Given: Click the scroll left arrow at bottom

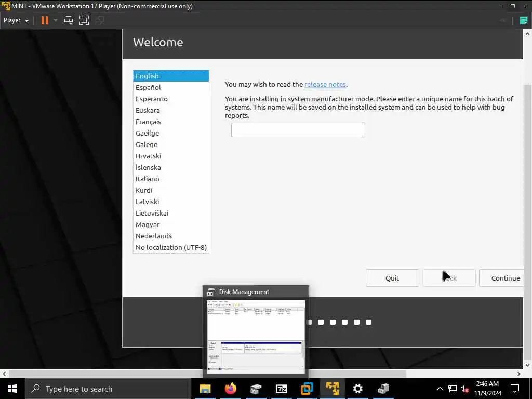Looking at the screenshot, I should pos(4,374).
